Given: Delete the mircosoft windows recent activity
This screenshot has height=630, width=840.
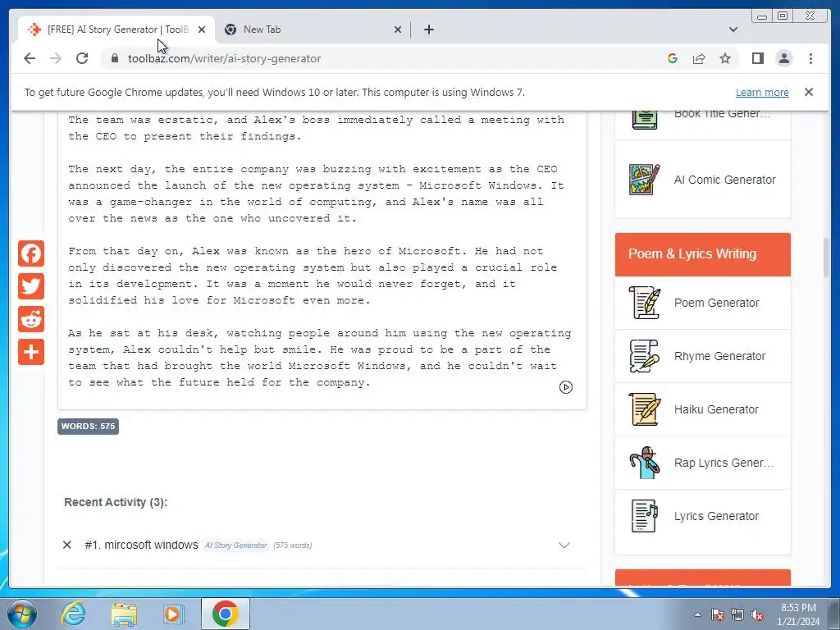Looking at the screenshot, I should (67, 545).
